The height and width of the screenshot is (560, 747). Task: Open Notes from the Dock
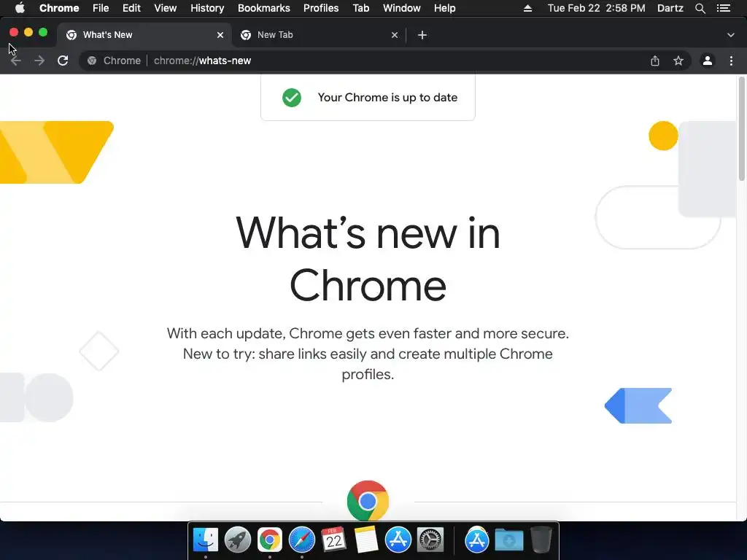click(x=366, y=540)
